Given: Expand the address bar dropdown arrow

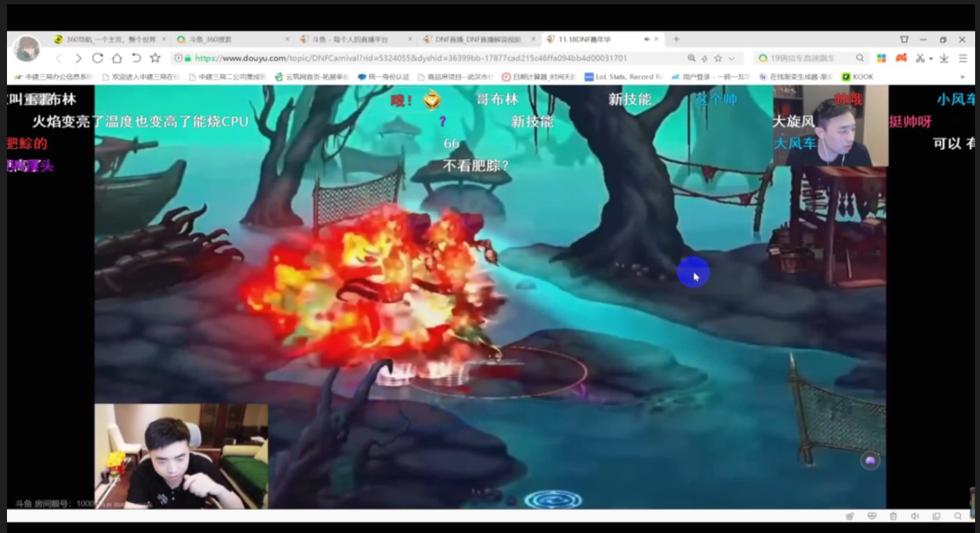Looking at the screenshot, I should (731, 59).
